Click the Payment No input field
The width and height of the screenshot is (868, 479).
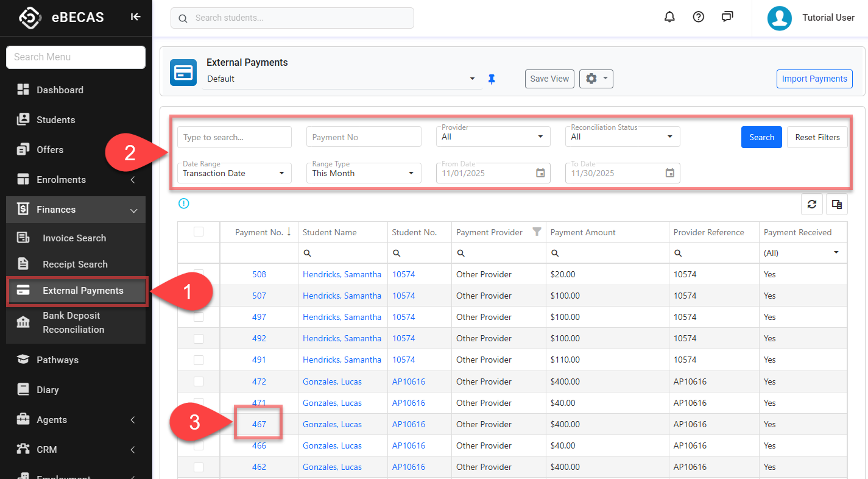(x=364, y=137)
